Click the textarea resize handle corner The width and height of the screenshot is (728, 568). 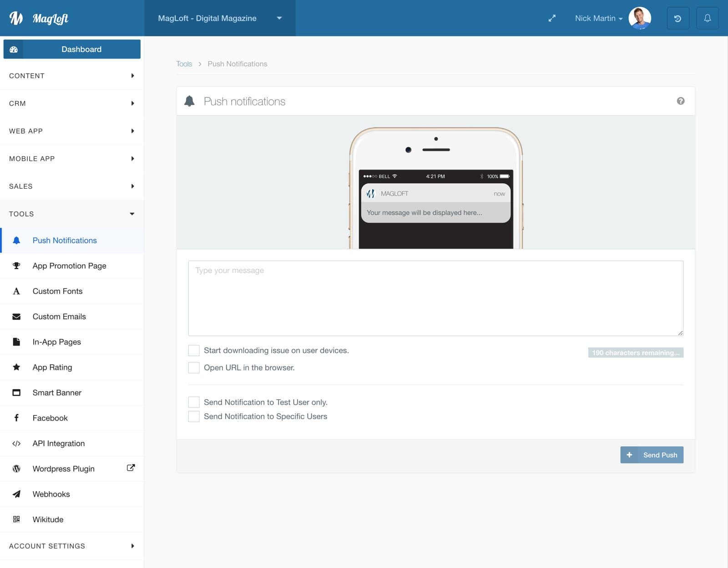680,333
